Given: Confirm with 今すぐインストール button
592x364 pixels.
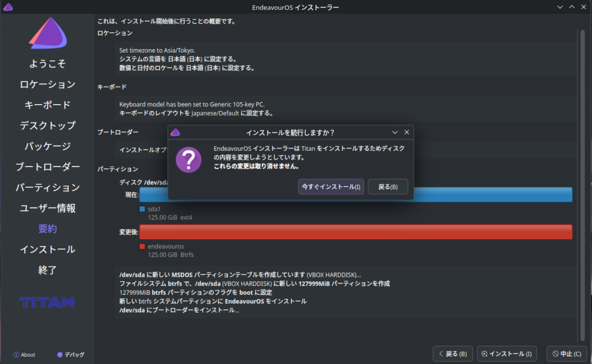Looking at the screenshot, I should (x=331, y=187).
